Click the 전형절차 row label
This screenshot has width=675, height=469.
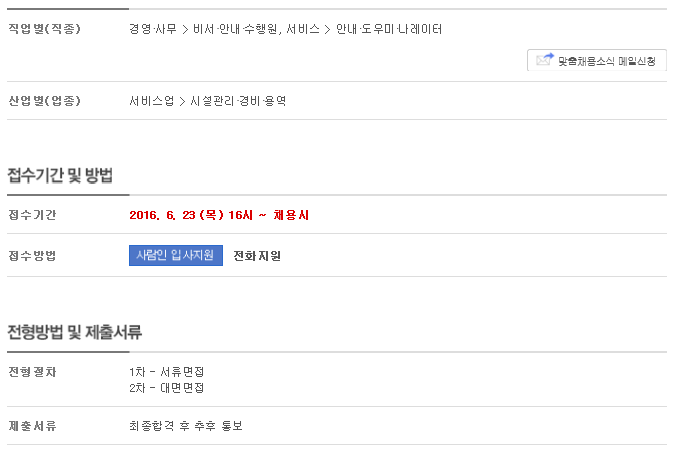[x=32, y=372]
